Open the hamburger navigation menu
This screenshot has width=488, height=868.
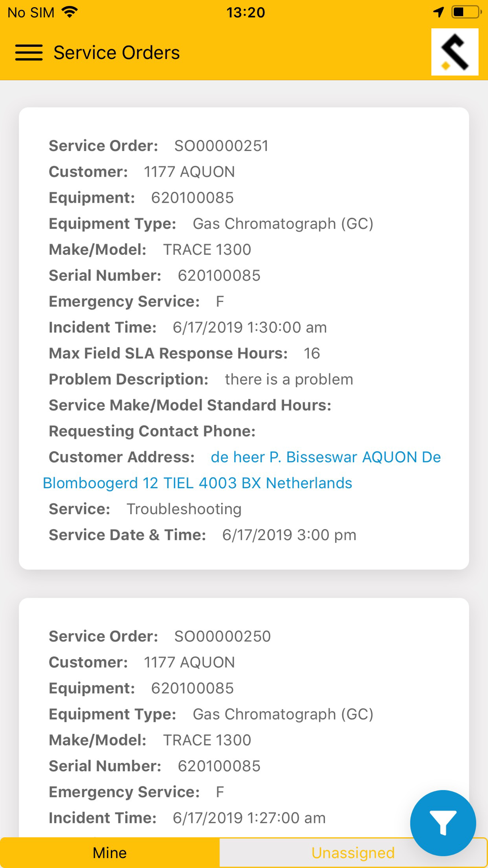click(29, 53)
